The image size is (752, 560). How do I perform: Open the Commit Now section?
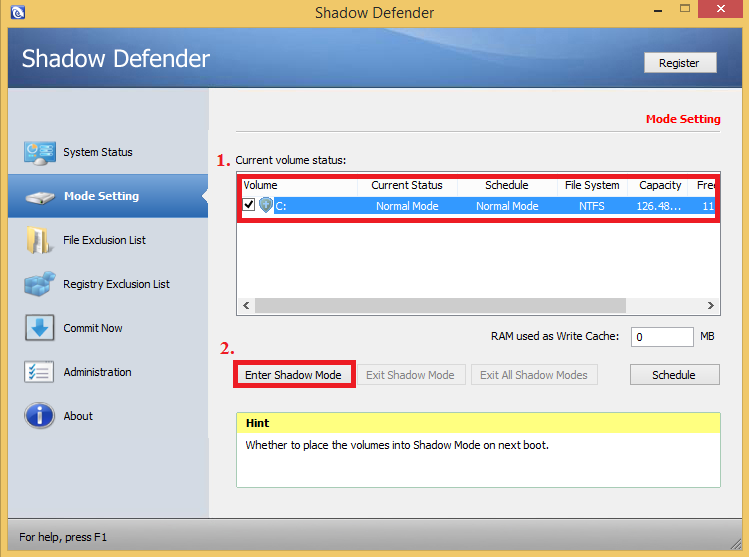(93, 328)
